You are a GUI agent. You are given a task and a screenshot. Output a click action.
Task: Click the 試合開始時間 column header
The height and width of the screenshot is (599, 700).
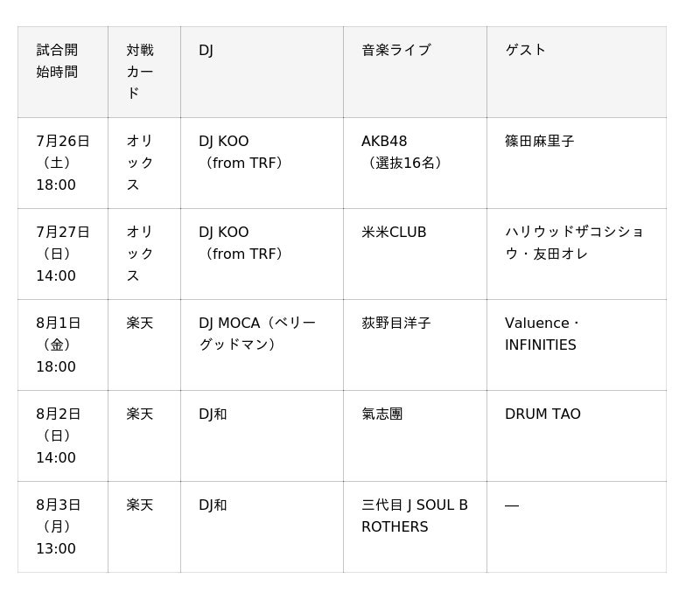(57, 61)
